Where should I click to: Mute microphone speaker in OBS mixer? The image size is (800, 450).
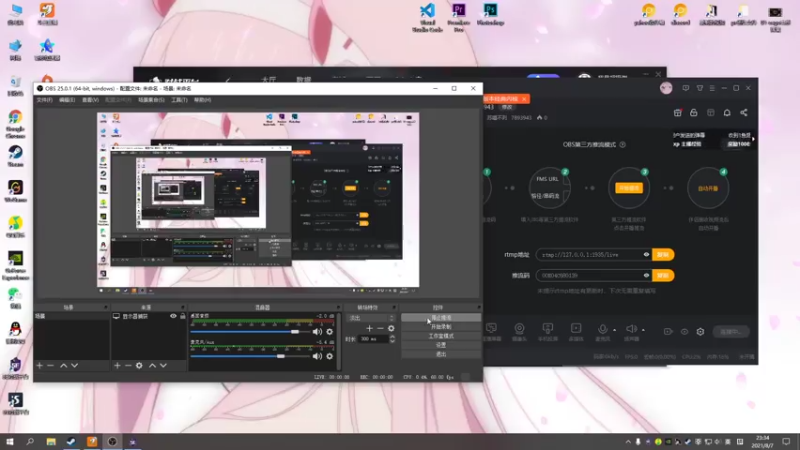pos(317,356)
